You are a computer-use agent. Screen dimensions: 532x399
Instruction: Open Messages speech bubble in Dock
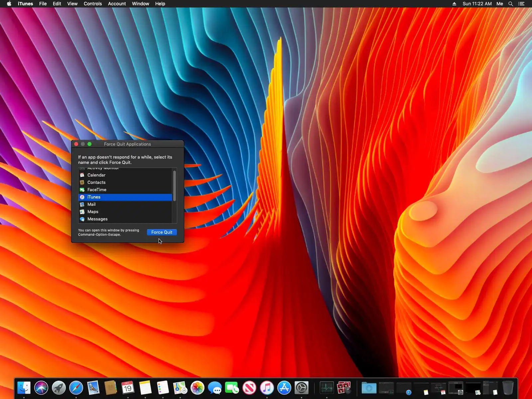click(x=215, y=388)
